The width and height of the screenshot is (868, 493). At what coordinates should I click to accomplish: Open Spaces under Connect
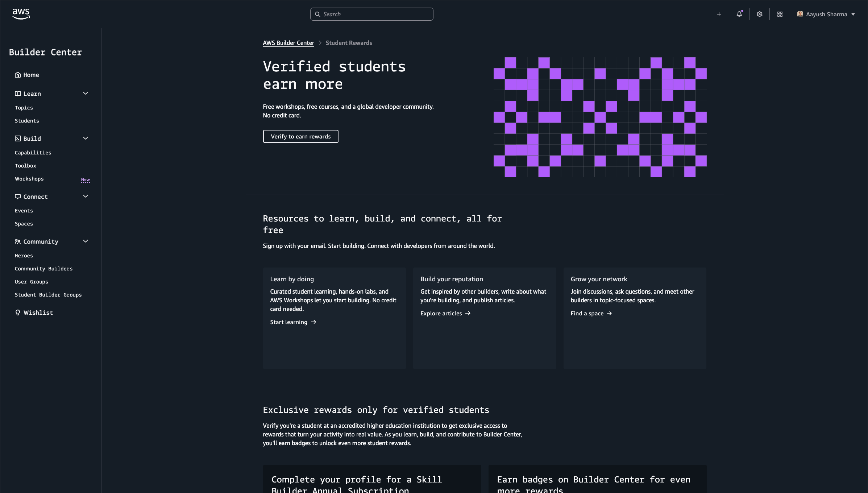(x=24, y=224)
